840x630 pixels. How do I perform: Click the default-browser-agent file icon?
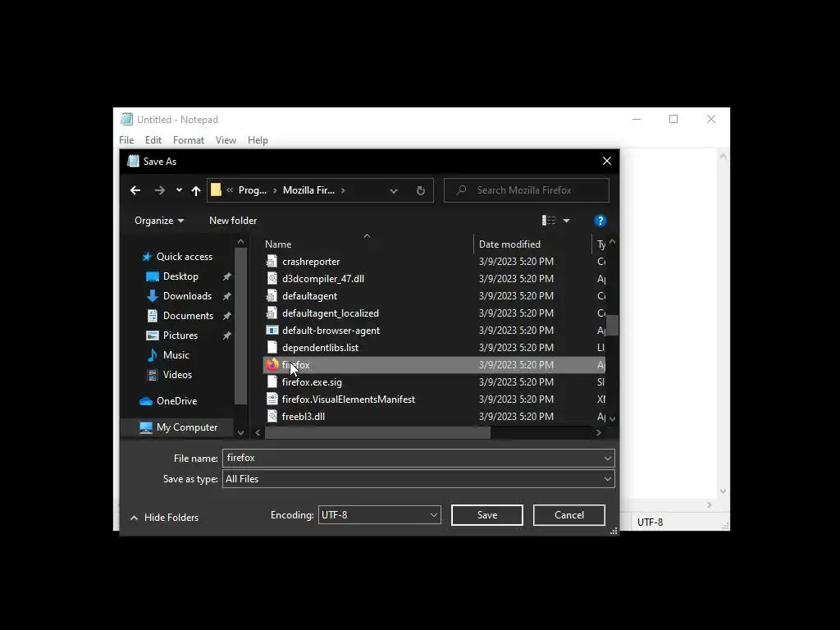click(272, 331)
